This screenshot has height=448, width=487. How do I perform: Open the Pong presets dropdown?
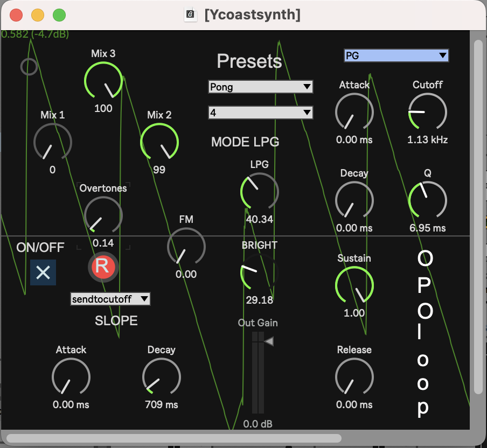pyautogui.click(x=261, y=87)
